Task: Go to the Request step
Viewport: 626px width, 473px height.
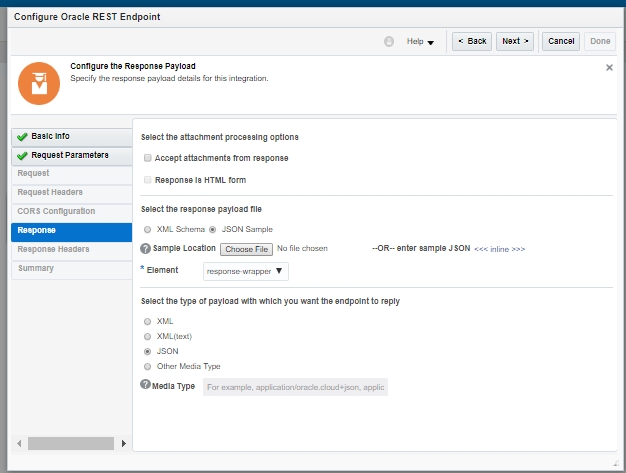Action: click(71, 174)
